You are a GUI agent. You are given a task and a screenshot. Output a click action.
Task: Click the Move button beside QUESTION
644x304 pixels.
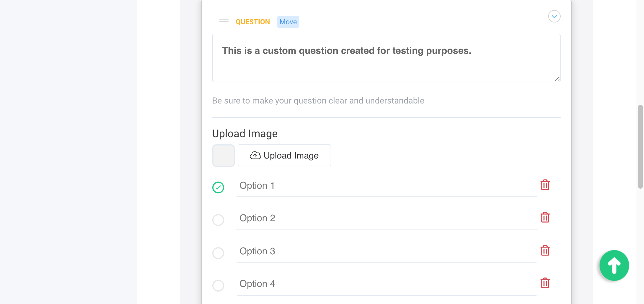click(288, 22)
